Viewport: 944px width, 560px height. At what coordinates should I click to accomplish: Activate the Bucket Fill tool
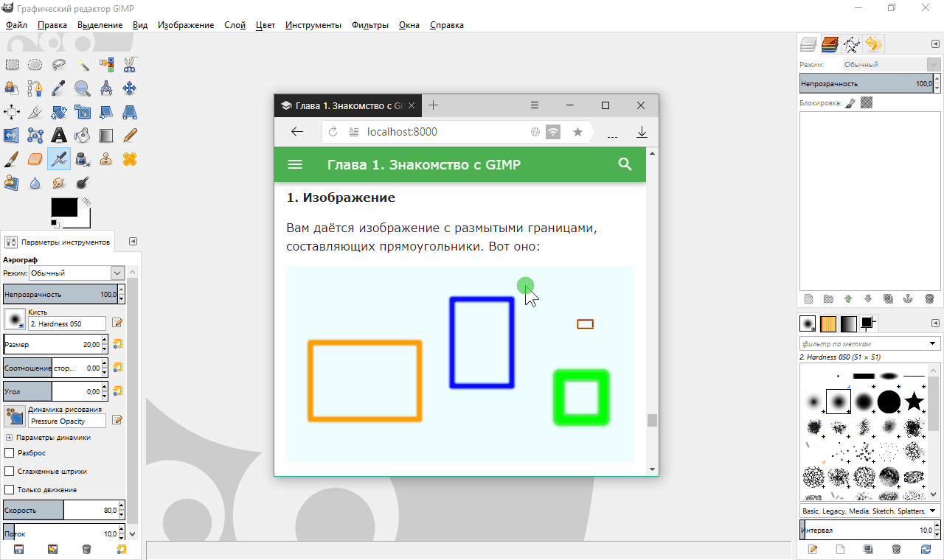tap(83, 136)
